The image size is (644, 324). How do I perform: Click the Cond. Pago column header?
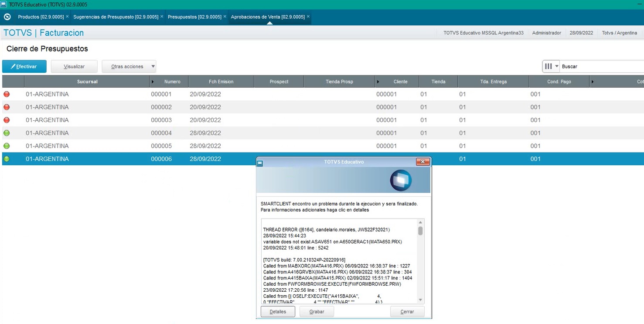[559, 82]
